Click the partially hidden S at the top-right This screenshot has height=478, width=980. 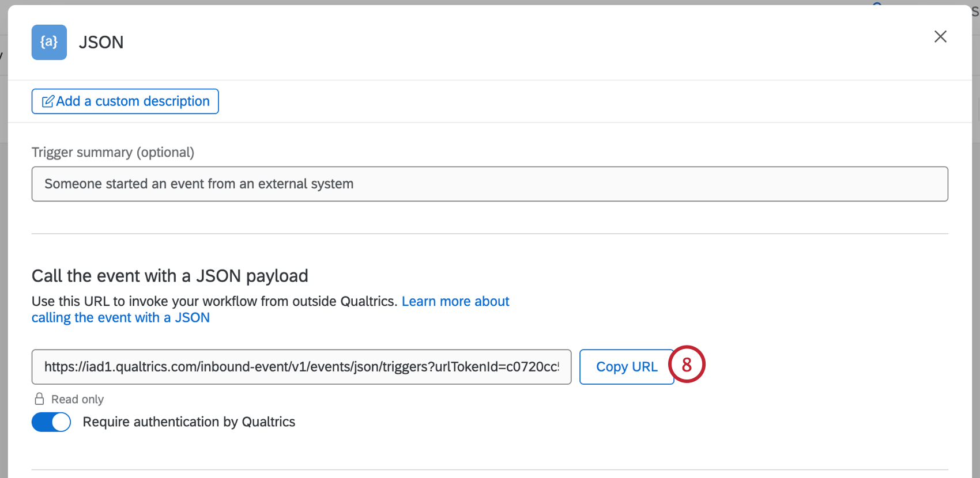pos(975,13)
